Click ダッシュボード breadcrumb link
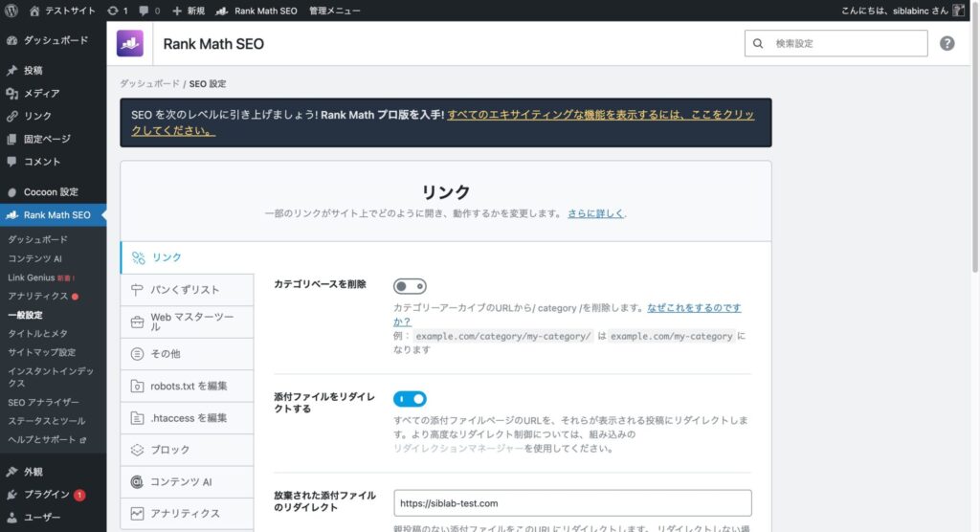Viewport: 980px width, 532px height. [149, 83]
